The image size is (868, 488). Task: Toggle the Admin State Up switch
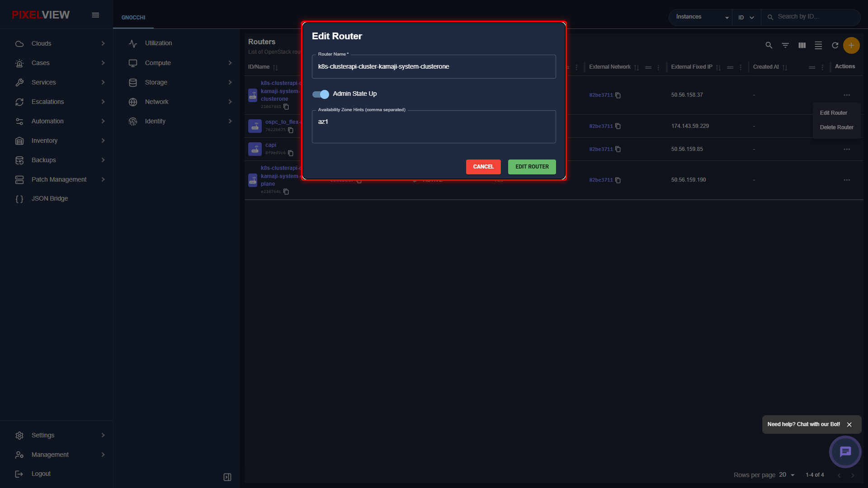tap(321, 94)
